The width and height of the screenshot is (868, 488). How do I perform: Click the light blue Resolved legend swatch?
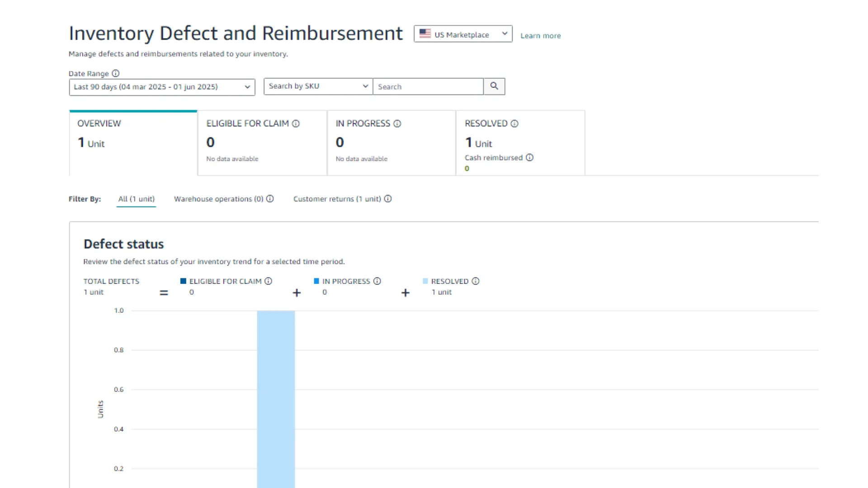425,281
